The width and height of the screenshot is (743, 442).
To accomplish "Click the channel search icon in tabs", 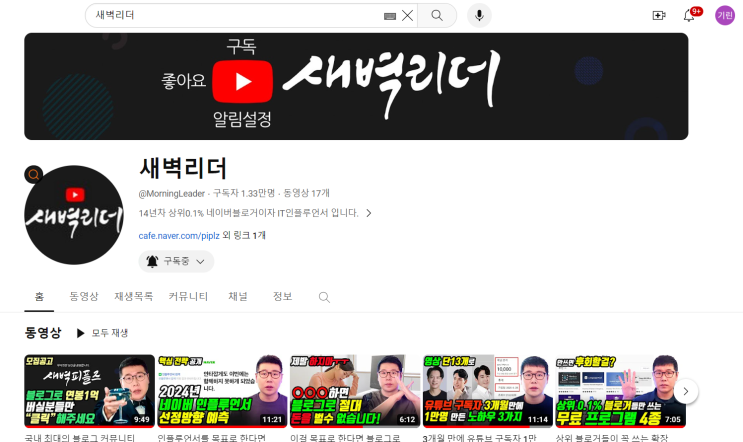I will [x=324, y=297].
